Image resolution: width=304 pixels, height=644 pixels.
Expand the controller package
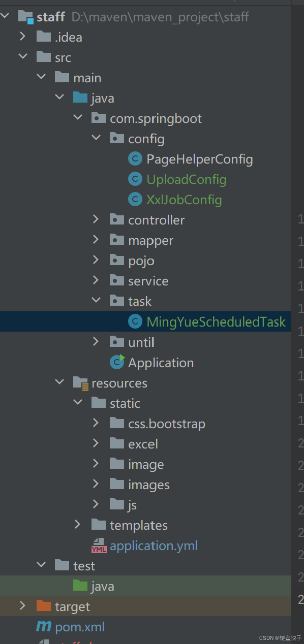pos(96,219)
